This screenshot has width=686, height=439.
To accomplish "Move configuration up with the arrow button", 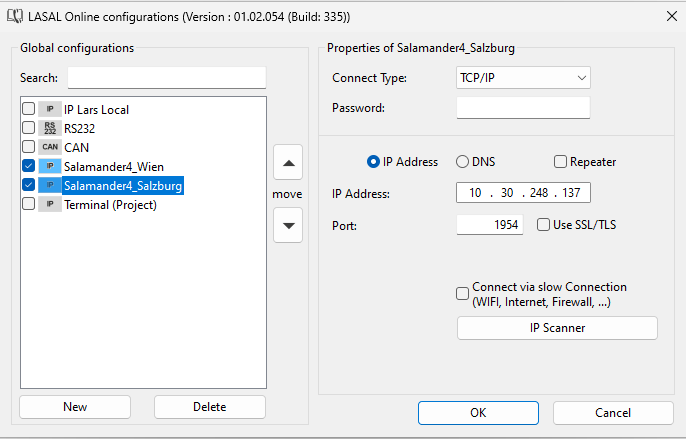I will [288, 162].
